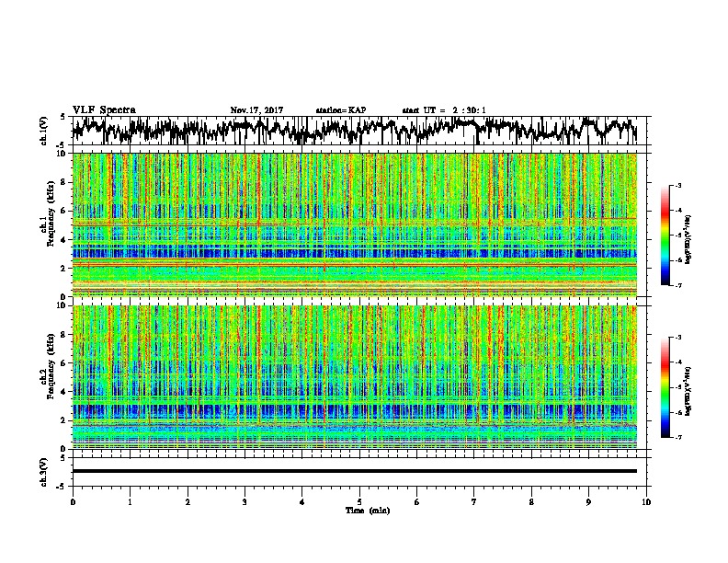728x563 pixels.
Task: Click the ch.1 color scale bar
Action: pos(665,236)
